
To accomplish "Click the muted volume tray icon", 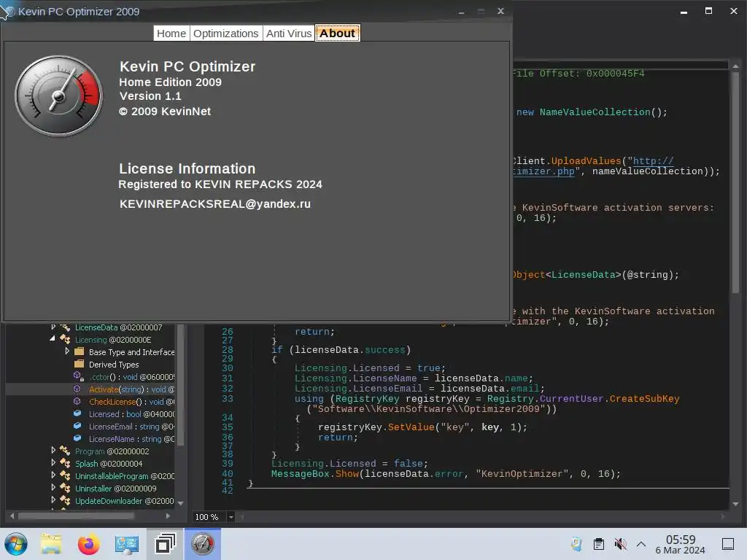I will [x=620, y=544].
